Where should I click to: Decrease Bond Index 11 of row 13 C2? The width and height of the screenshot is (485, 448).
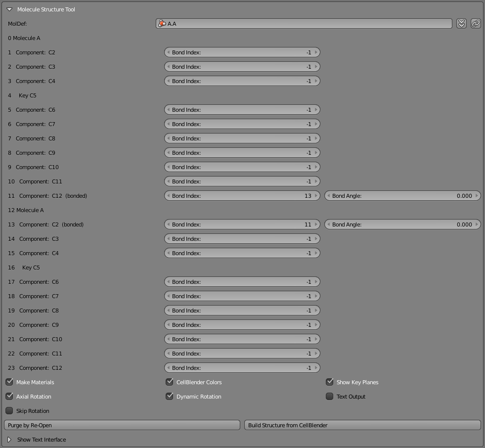click(x=168, y=224)
